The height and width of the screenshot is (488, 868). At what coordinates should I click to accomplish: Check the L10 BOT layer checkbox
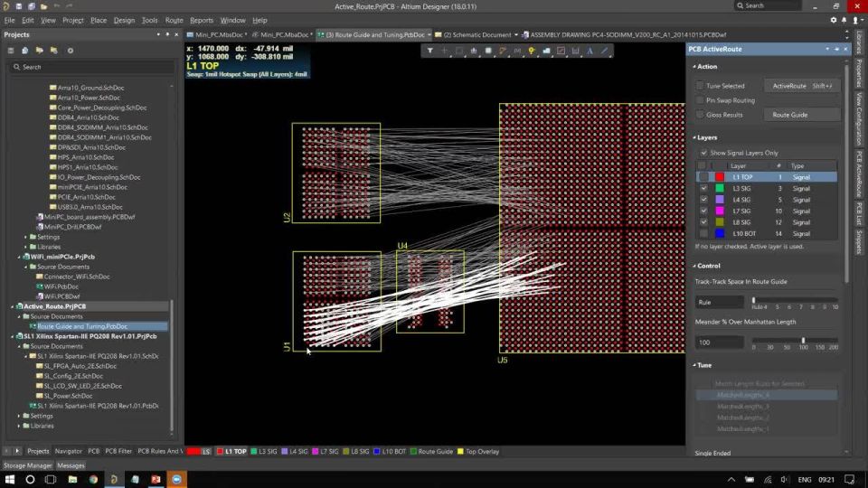coord(703,233)
